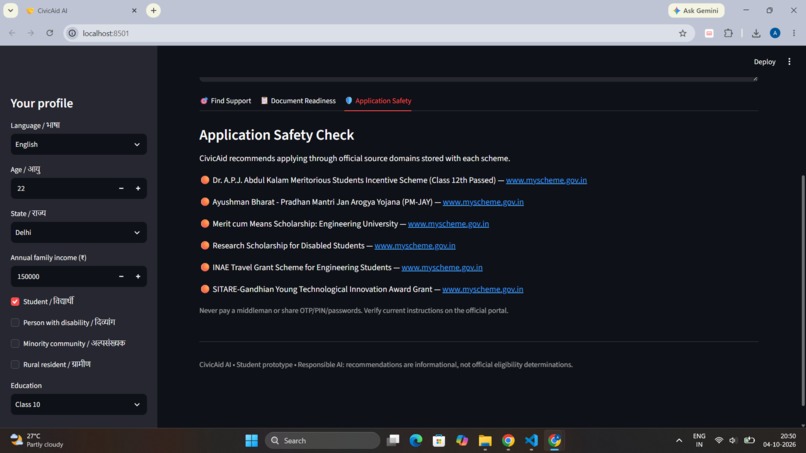Uncheck the Student checkbox
This screenshot has height=453, width=806.
click(15, 301)
